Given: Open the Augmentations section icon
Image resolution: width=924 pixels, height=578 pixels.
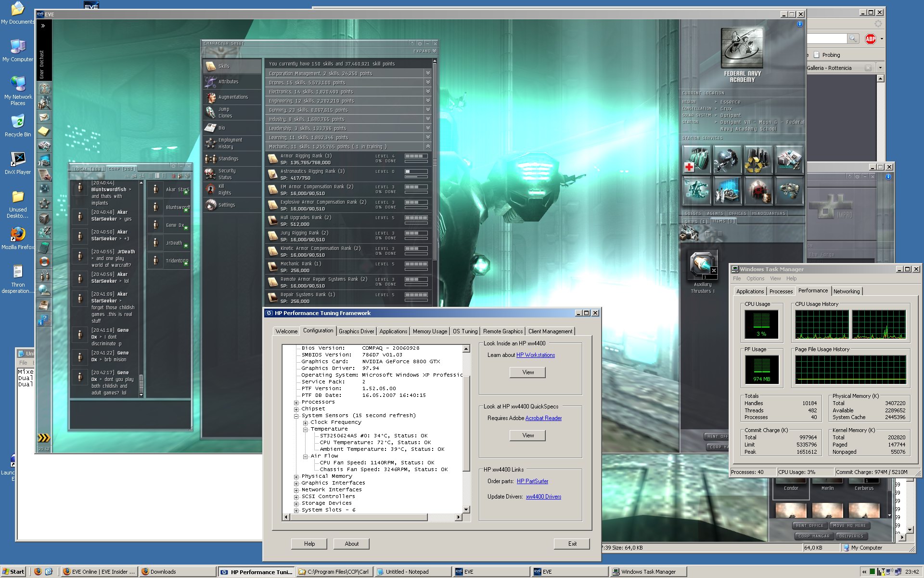Looking at the screenshot, I should [x=211, y=97].
